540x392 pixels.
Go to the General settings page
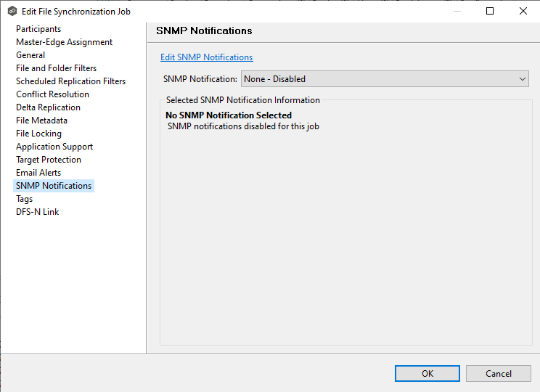[x=30, y=55]
